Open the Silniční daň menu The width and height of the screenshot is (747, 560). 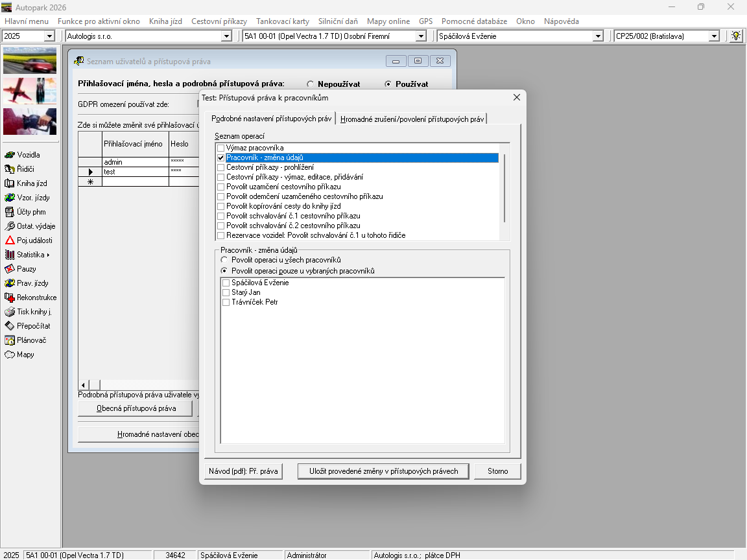coord(338,21)
